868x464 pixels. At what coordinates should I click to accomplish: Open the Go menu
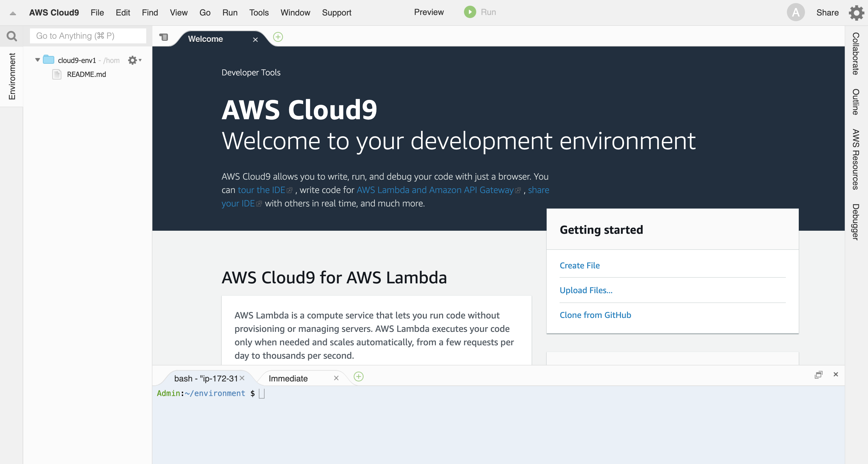coord(205,12)
